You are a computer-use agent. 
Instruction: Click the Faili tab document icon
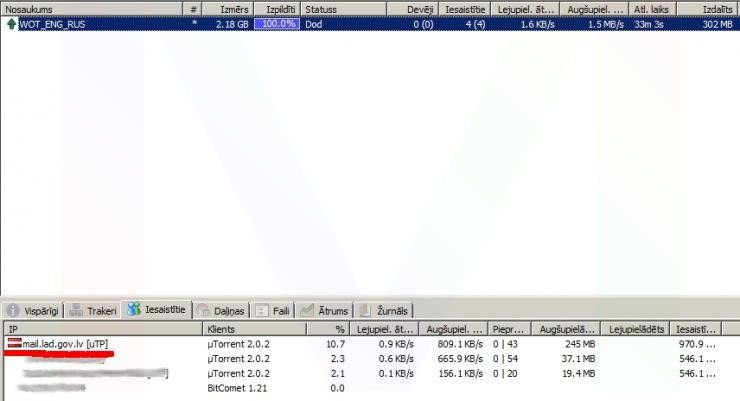[261, 311]
